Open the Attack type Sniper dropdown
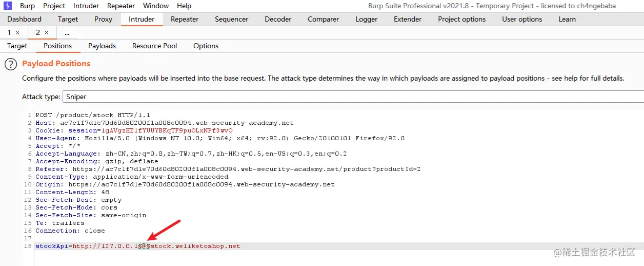 (353, 97)
